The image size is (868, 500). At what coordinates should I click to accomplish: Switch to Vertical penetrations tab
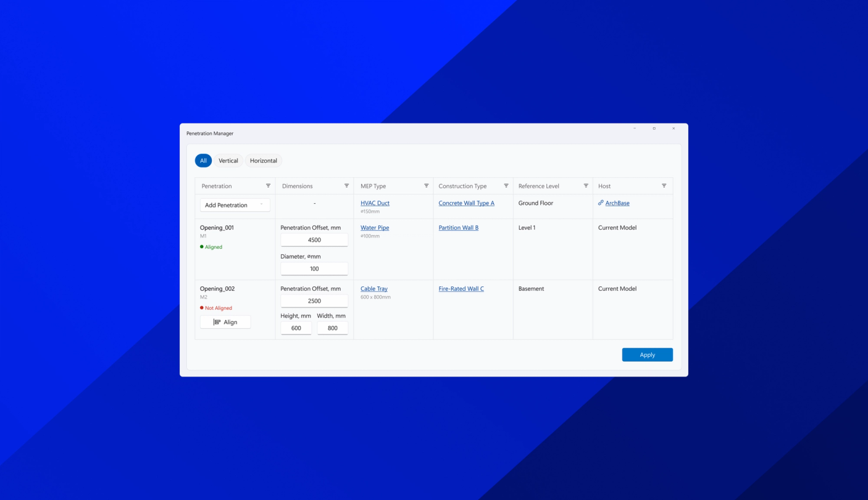tap(228, 160)
